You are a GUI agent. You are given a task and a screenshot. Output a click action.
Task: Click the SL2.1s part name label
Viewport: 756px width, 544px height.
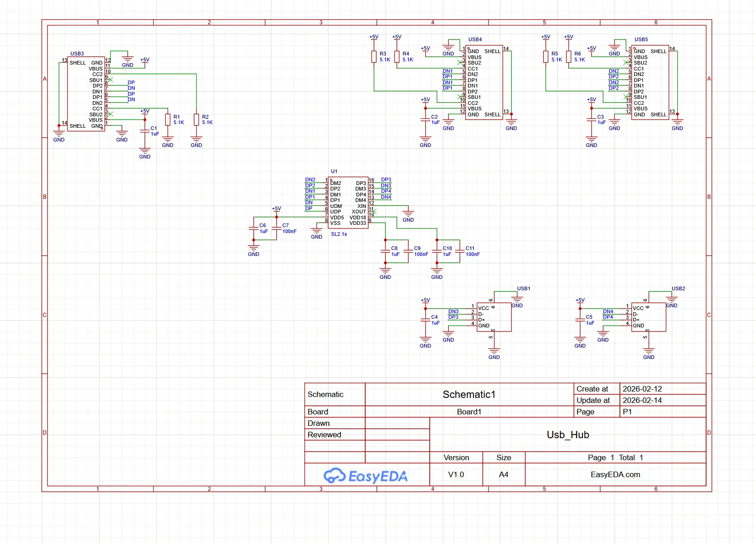(x=339, y=234)
